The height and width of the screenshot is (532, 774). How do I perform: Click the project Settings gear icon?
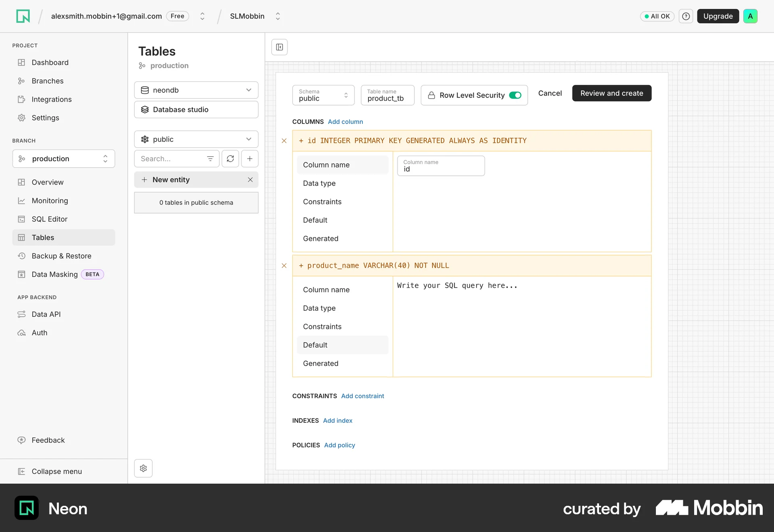click(21, 118)
